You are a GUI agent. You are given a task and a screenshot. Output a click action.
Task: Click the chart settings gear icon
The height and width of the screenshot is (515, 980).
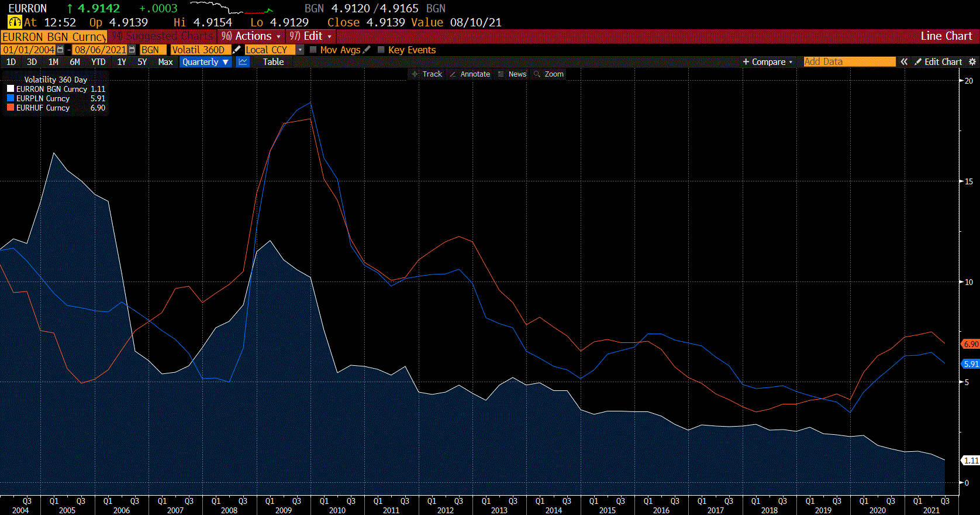[x=972, y=61]
